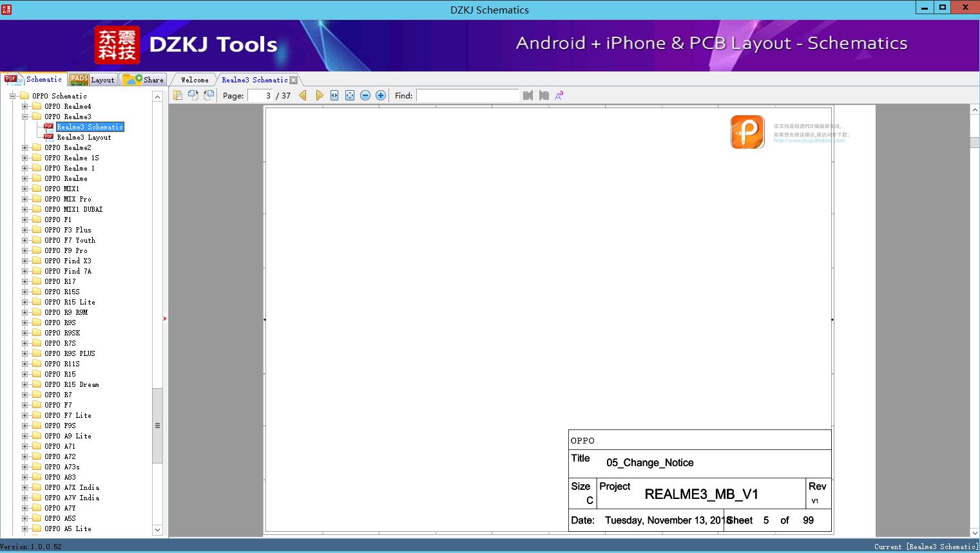The image size is (980, 553).
Task: Switch to the Layout tab
Action: coord(92,80)
